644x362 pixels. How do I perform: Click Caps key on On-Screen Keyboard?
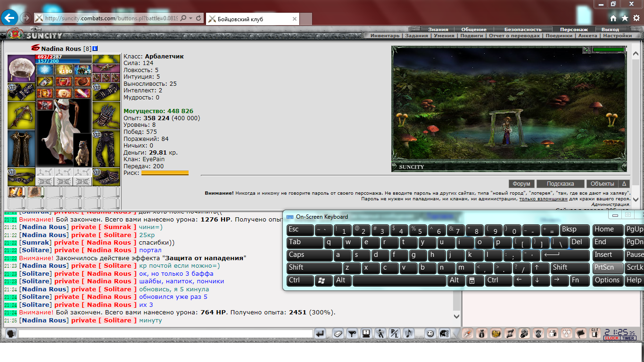(310, 255)
